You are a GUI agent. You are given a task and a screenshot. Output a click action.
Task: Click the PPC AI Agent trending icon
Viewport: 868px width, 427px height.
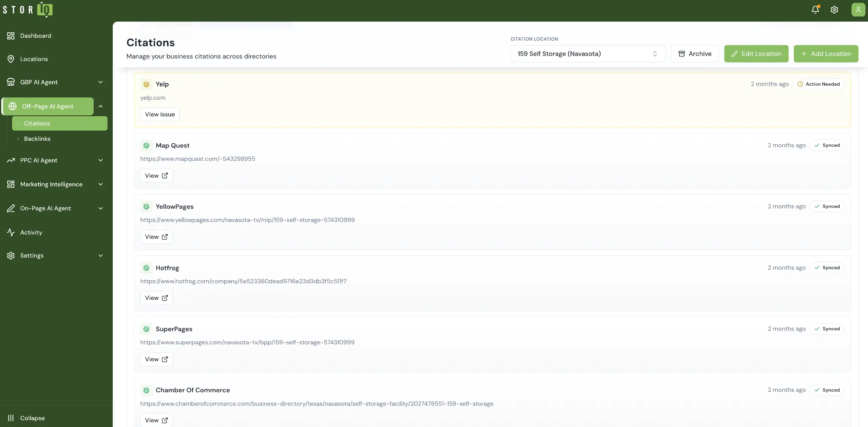[x=11, y=160]
